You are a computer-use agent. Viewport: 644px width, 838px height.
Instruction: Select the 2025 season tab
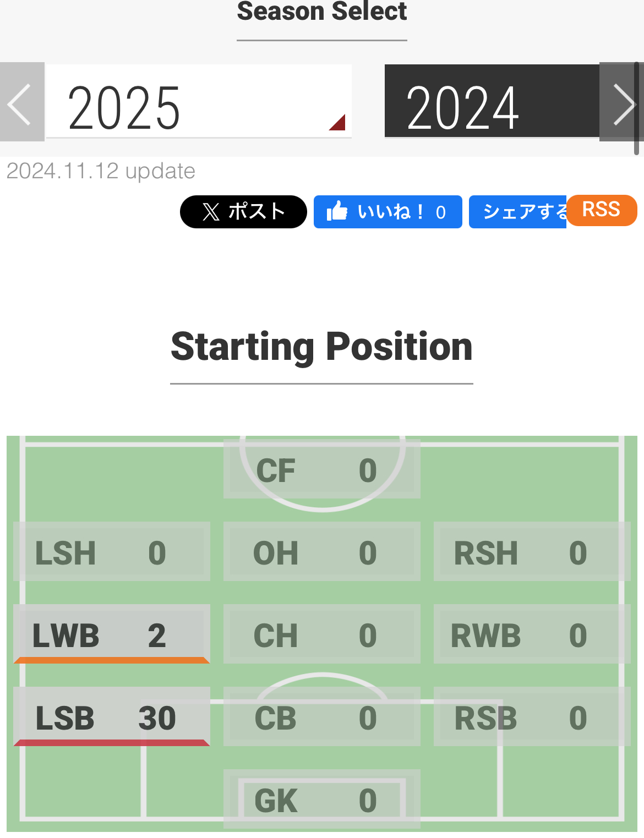click(x=198, y=102)
